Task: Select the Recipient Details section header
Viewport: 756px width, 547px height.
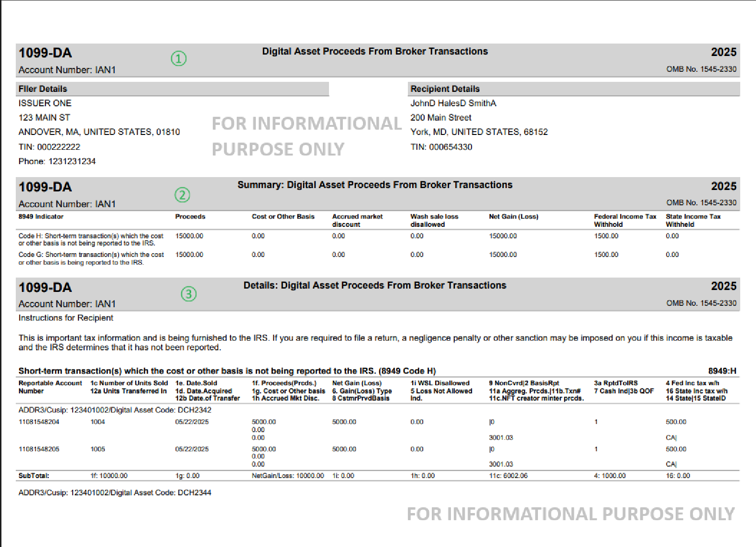Action: pos(445,89)
